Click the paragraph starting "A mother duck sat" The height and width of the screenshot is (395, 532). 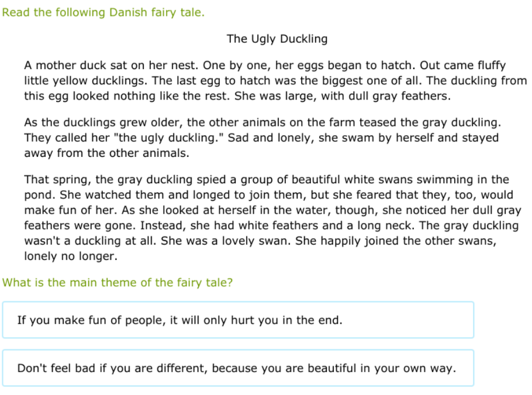click(275, 81)
